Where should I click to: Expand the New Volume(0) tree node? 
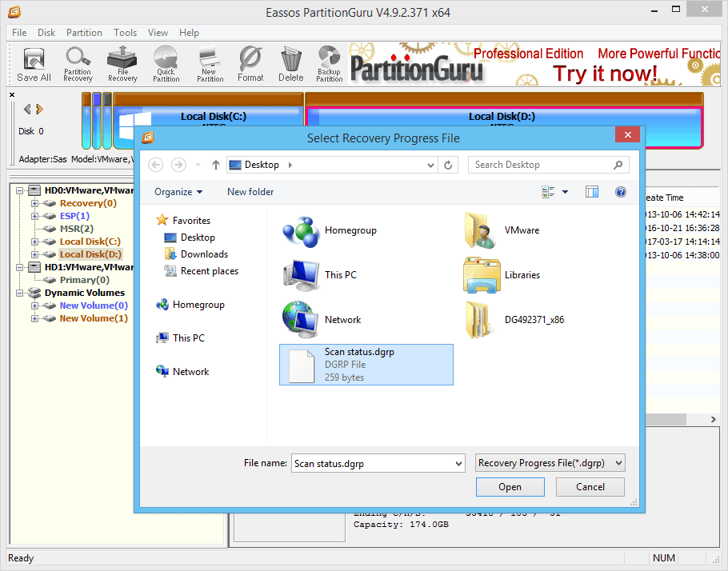35,306
